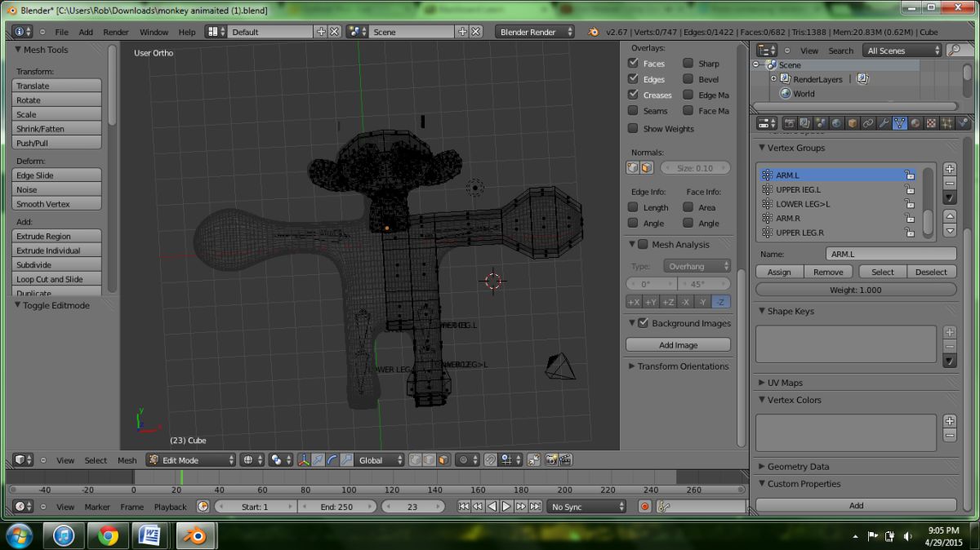This screenshot has width=980, height=550.
Task: Enable the Show Weights checkbox
Action: coord(633,128)
